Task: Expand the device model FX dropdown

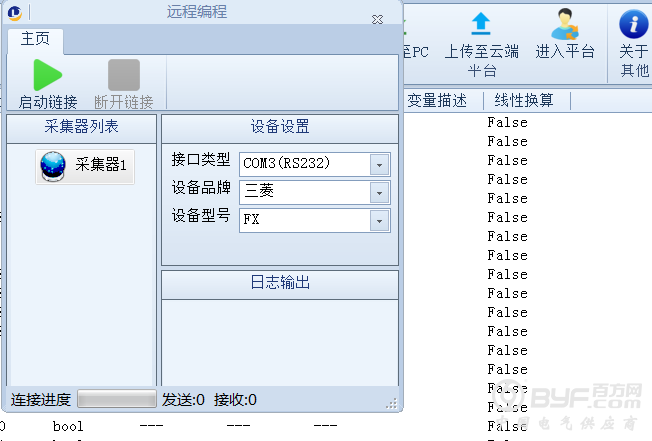Action: point(315,220)
